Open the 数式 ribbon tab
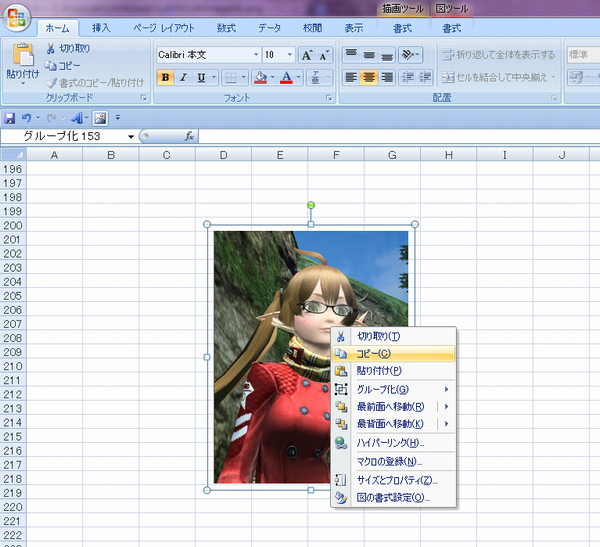Screen dimensions: 600x547 pyautogui.click(x=226, y=28)
